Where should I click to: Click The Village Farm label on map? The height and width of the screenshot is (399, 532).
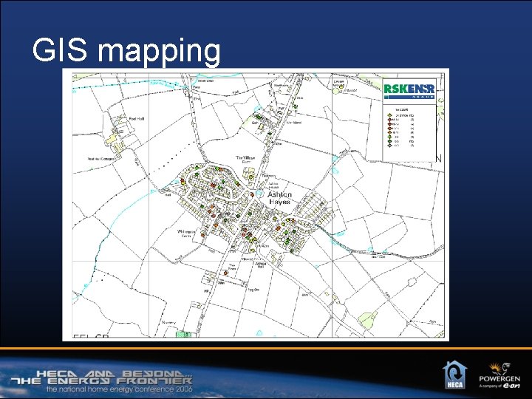tap(245, 160)
